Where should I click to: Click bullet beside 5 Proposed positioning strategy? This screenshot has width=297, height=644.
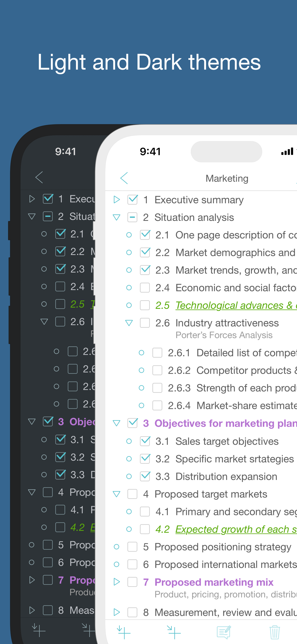click(x=116, y=547)
